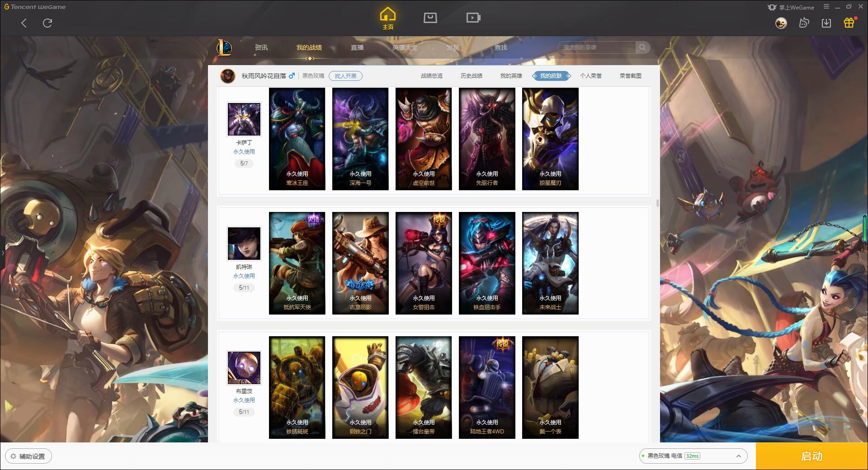Open 荣誉截图 sub-tab
The image size is (868, 470).
point(631,76)
